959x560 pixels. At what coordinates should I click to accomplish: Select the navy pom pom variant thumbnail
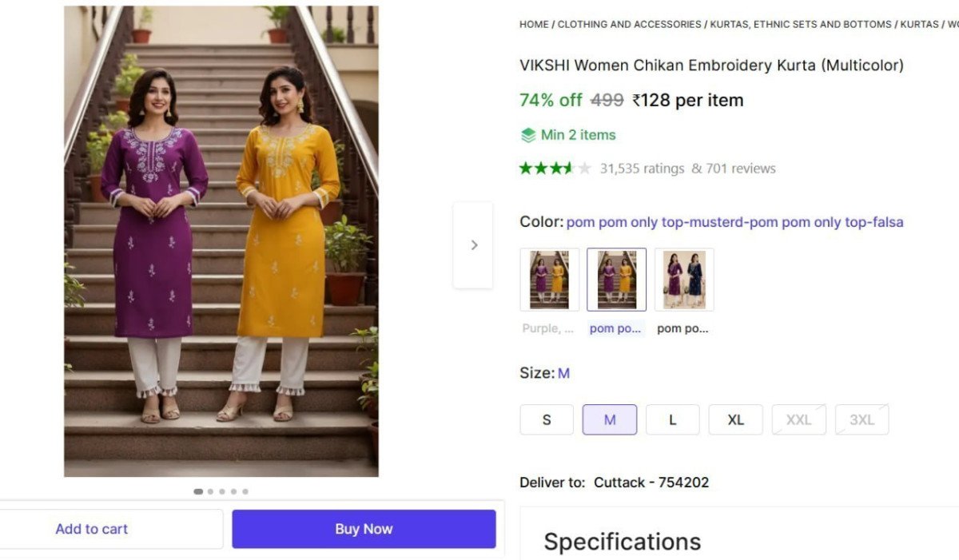point(683,279)
